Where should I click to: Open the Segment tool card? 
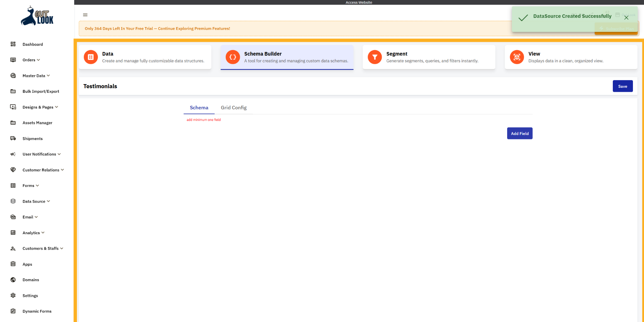coord(429,57)
